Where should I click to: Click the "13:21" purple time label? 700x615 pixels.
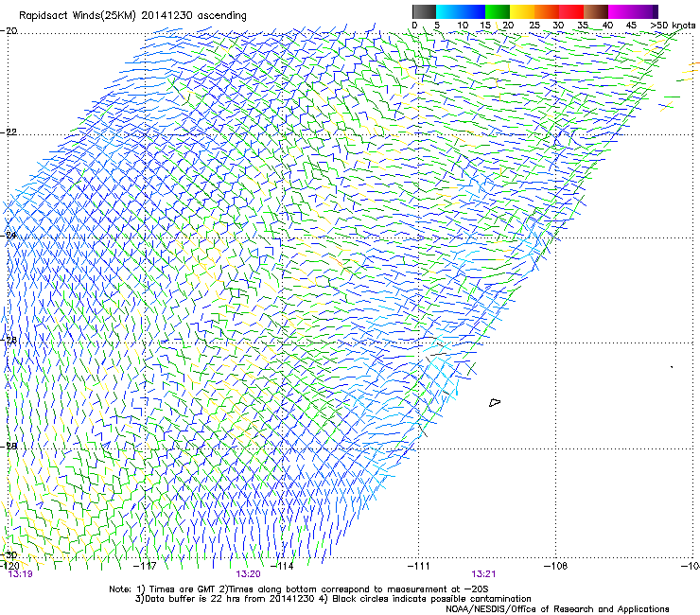(483, 574)
